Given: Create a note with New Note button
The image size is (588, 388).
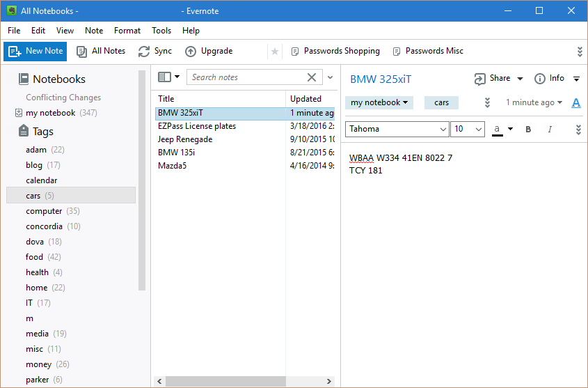Looking at the screenshot, I should (35, 51).
